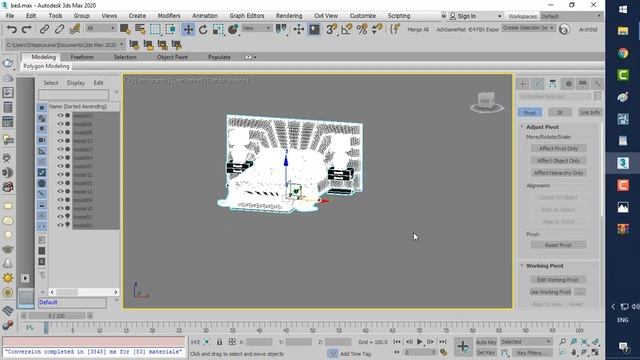Open the Time Configuration icon
This screenshot has width=640, height=360.
click(444, 352)
